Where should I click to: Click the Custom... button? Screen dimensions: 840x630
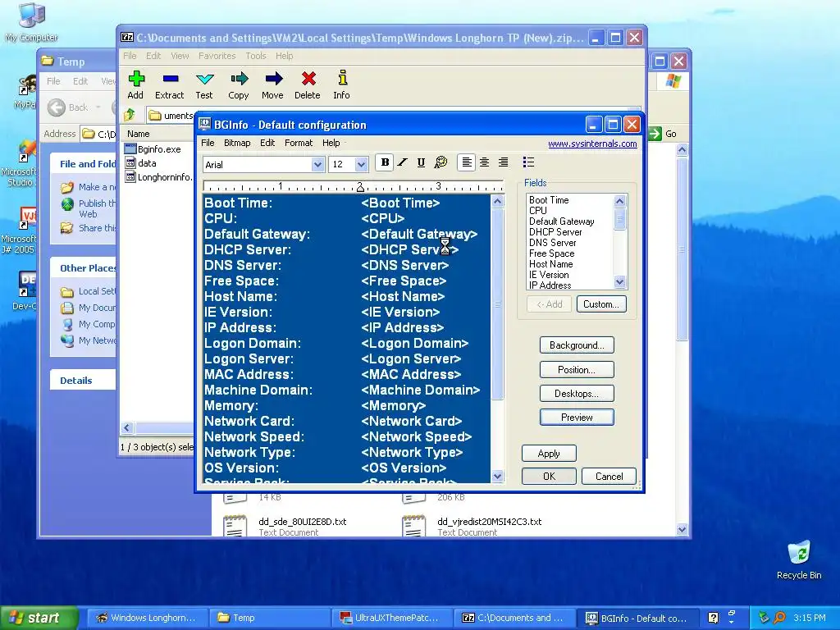601,304
